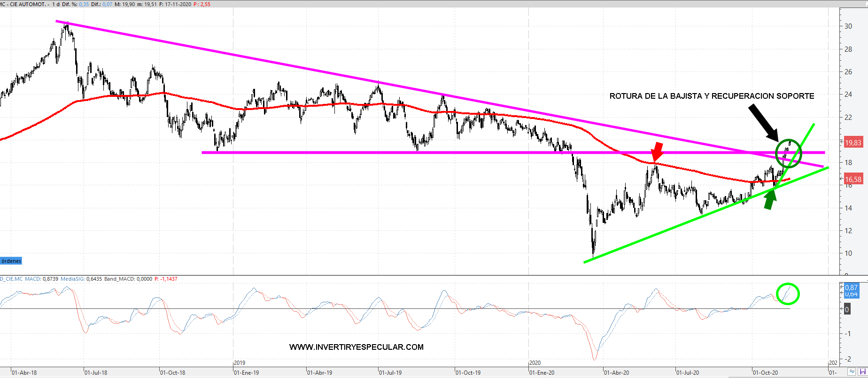Viewport: 868px width, 378px height.
Task: Click the WWW.INVERTIRYESPECULAR.COM watermark text
Action: coord(356,347)
